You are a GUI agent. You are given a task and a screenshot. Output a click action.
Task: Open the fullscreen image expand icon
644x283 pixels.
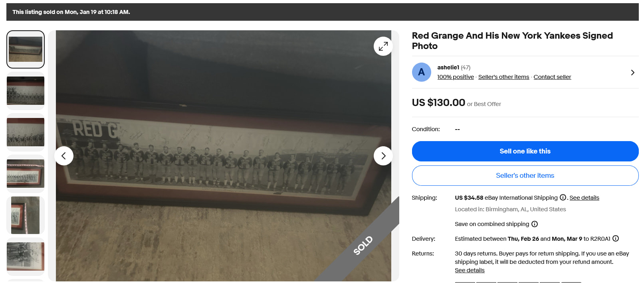point(383,46)
